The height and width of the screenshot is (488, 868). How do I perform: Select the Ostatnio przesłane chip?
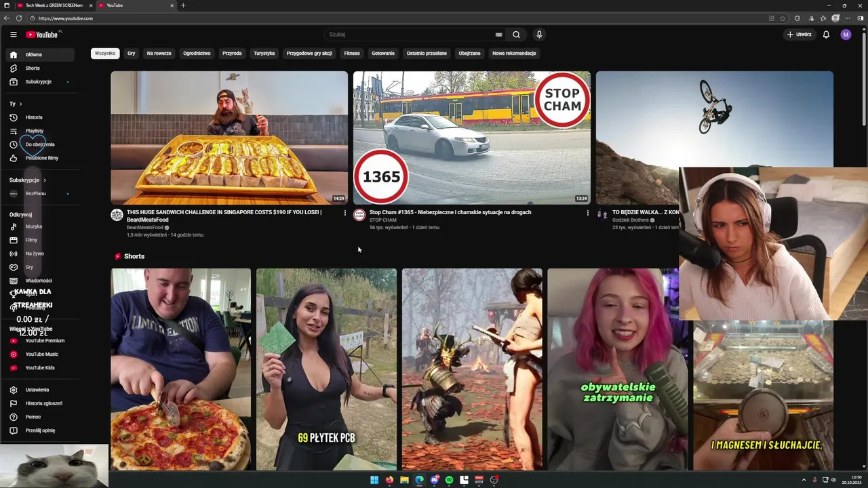[x=427, y=54]
